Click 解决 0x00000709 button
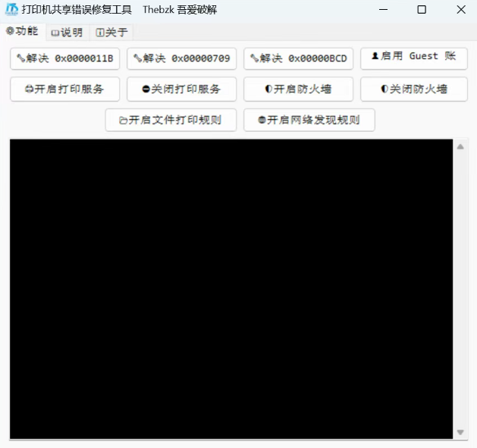Viewport: 477px width, 448px height. 181,58
